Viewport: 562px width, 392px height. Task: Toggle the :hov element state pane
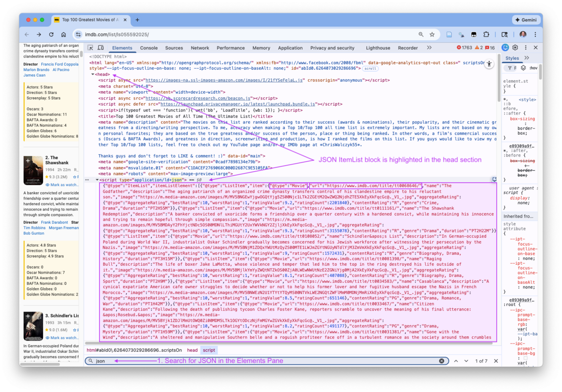coord(533,67)
